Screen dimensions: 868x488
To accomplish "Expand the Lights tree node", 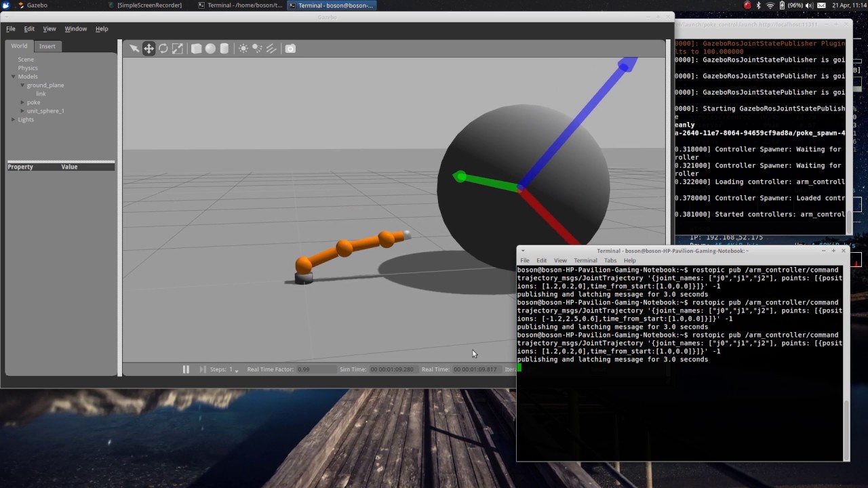I will click(14, 120).
